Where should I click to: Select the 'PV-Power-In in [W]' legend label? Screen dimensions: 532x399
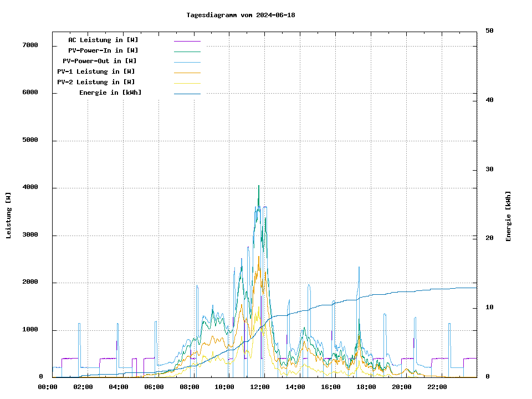pyautogui.click(x=103, y=50)
